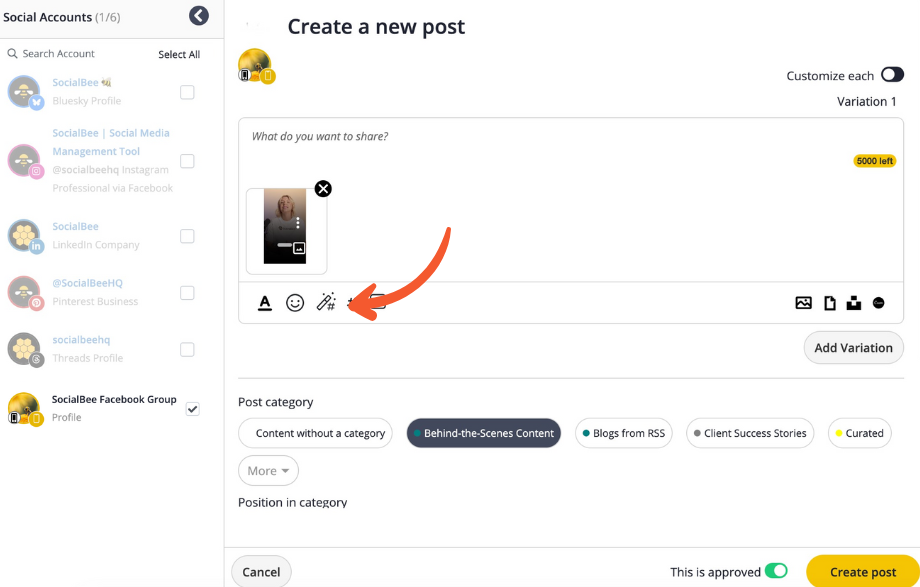
Task: Open the text formatting tool
Action: (x=265, y=303)
